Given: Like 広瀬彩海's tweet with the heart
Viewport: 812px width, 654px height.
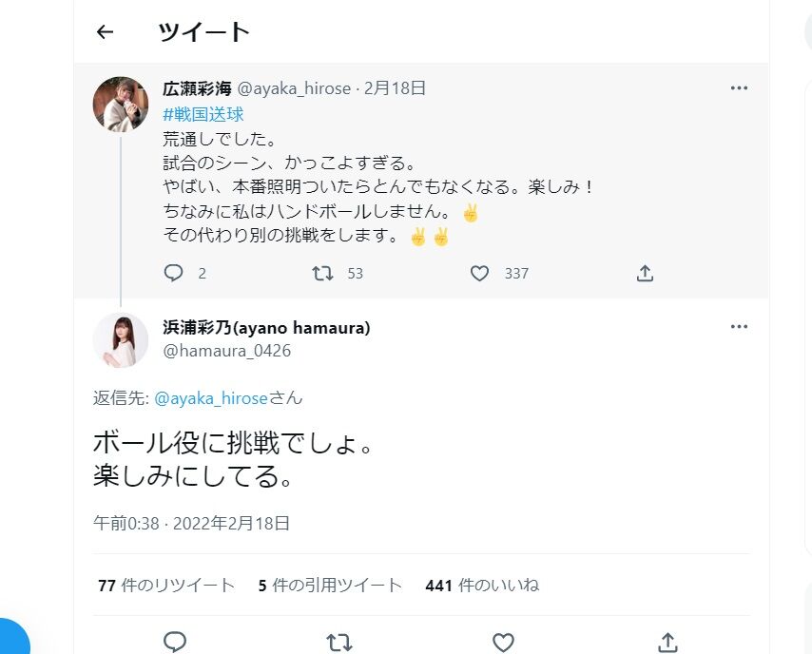Looking at the screenshot, I should coord(480,274).
